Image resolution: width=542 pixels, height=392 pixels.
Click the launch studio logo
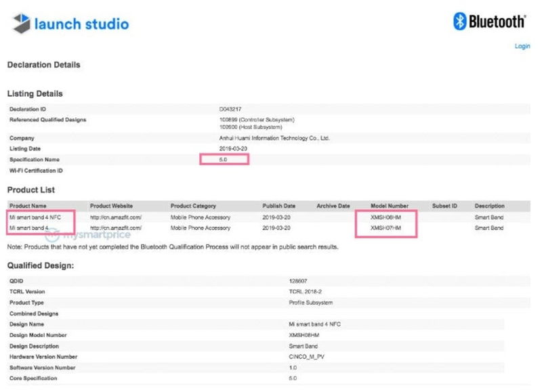[70, 24]
